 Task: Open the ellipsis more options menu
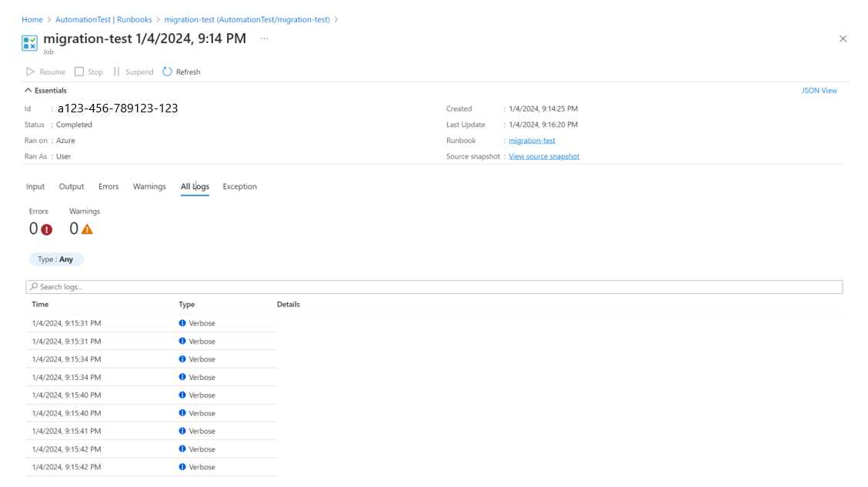coord(265,38)
